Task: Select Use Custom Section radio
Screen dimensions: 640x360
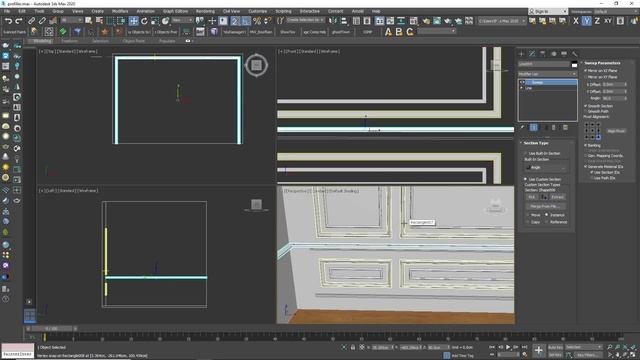Action: click(x=525, y=179)
